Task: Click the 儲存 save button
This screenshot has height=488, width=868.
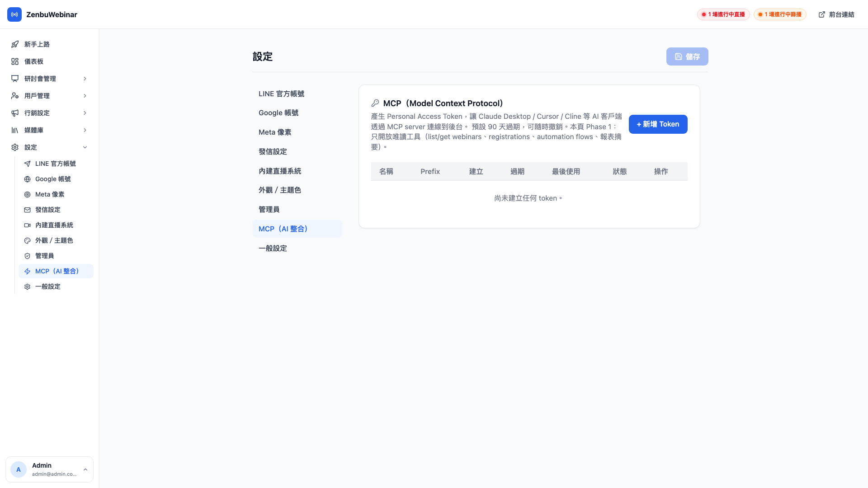Action: (x=687, y=56)
